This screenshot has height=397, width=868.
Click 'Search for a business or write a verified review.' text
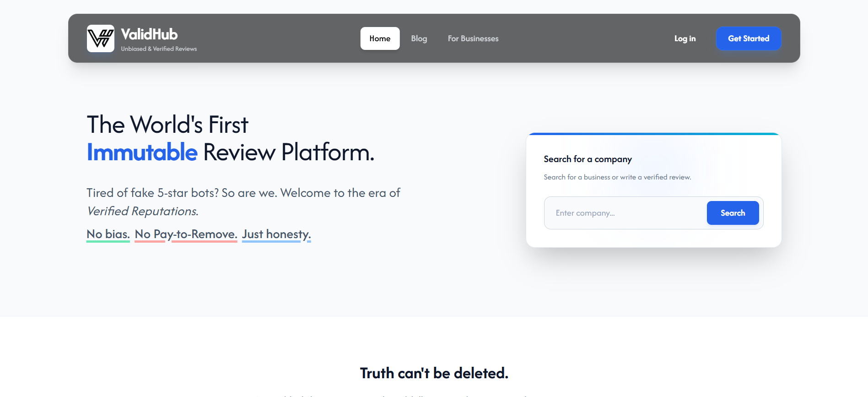[617, 177]
